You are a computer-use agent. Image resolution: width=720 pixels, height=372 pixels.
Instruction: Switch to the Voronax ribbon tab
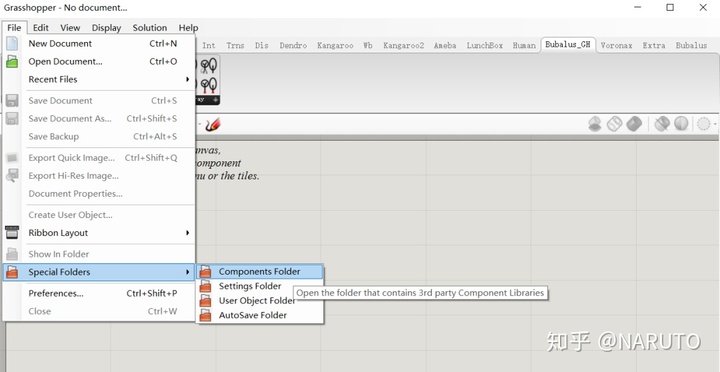(x=616, y=45)
